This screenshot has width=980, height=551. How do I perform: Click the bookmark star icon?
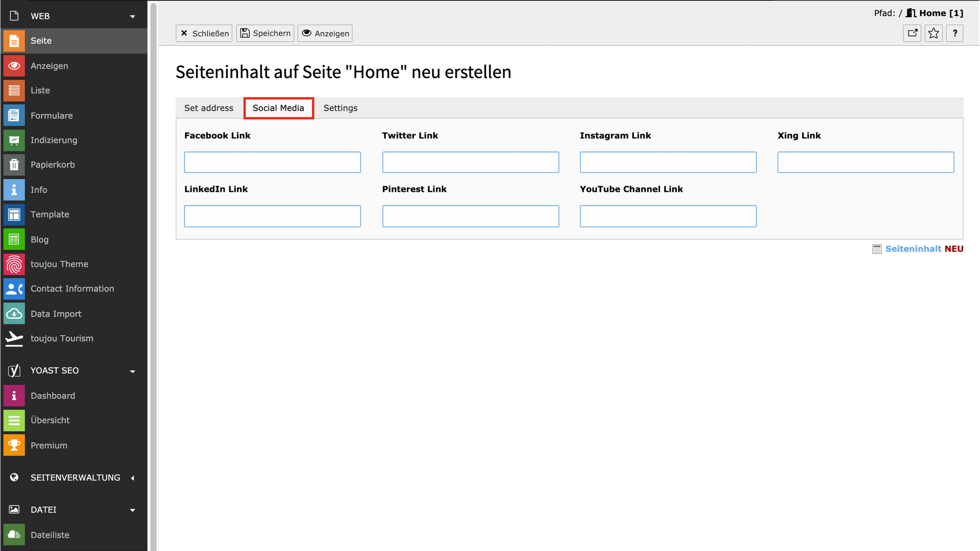tap(934, 33)
